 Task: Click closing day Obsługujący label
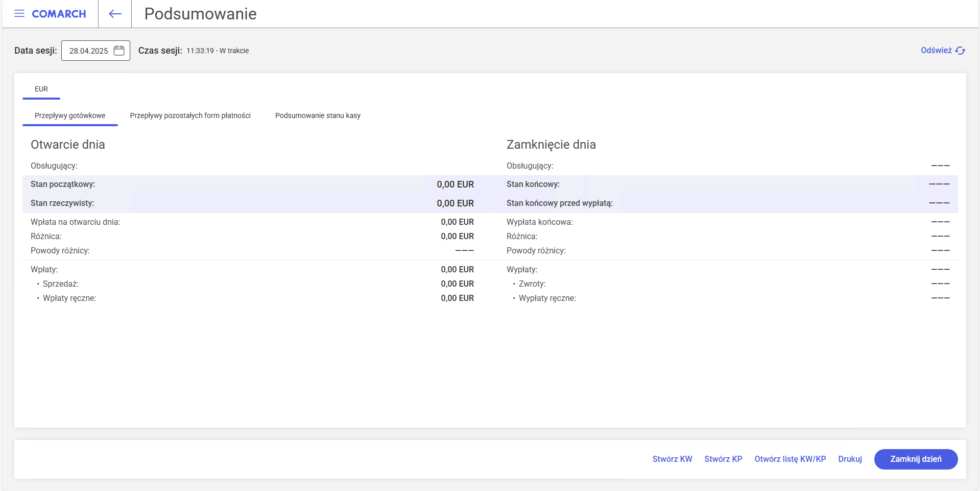(x=530, y=166)
